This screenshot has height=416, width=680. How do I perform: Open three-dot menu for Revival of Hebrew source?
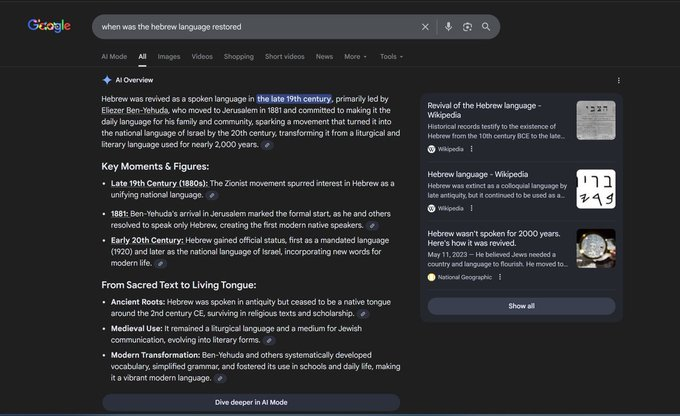pyautogui.click(x=471, y=149)
